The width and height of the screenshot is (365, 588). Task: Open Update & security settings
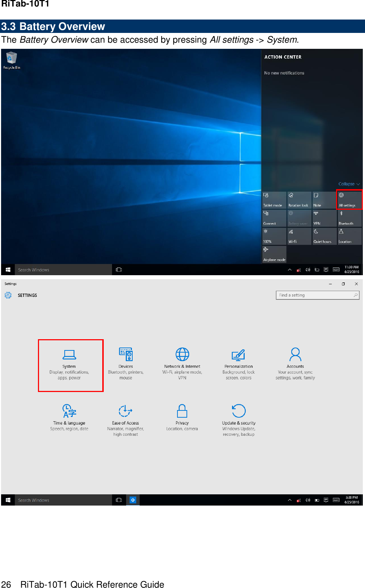tap(239, 421)
